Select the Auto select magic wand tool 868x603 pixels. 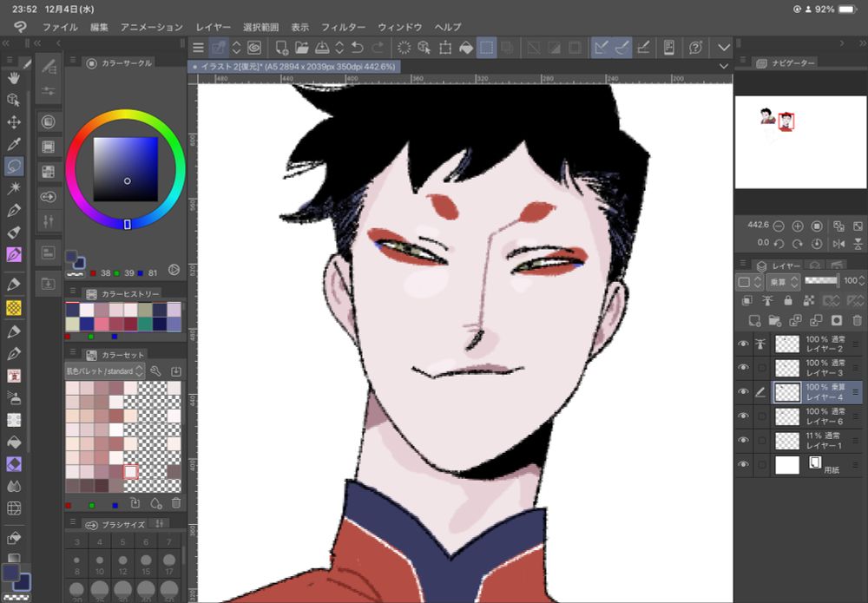14,188
